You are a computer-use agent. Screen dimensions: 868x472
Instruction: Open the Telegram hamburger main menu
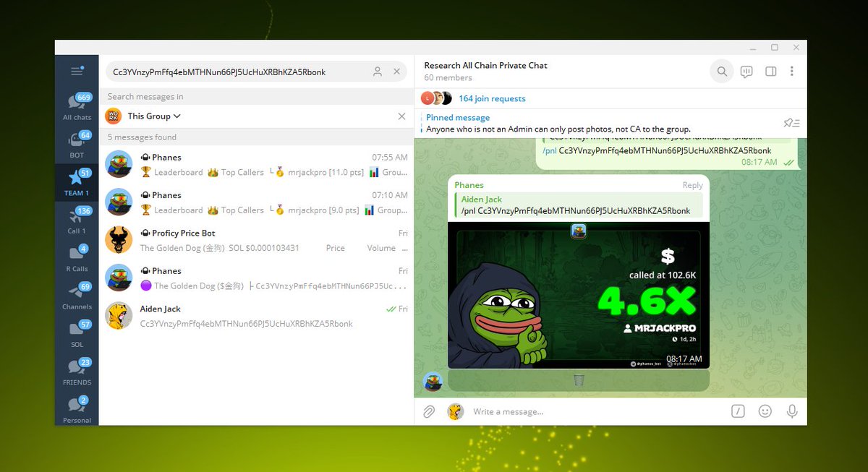coord(77,71)
